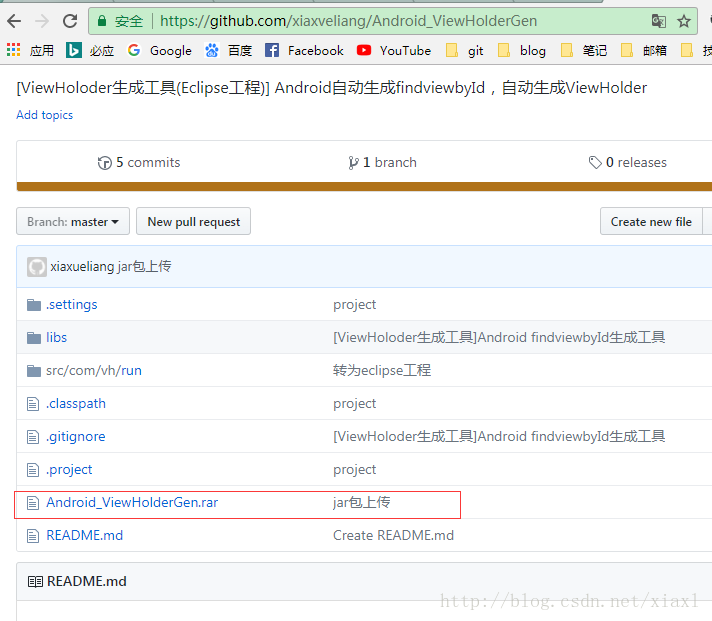Open the YouTube bookmark
712x621 pixels.
pyautogui.click(x=394, y=50)
